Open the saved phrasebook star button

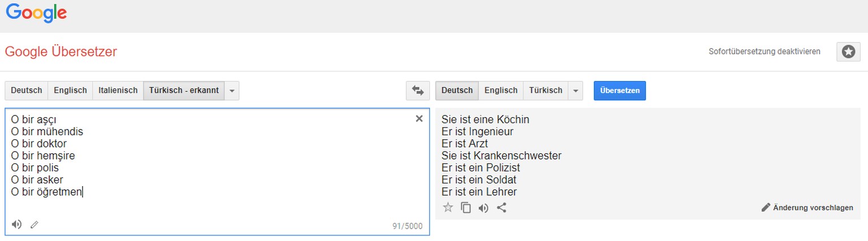coord(848,51)
